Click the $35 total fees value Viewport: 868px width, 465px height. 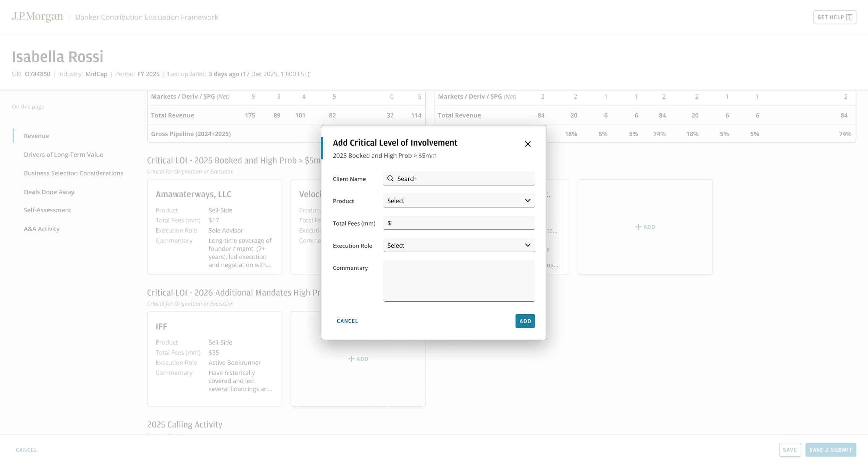214,352
